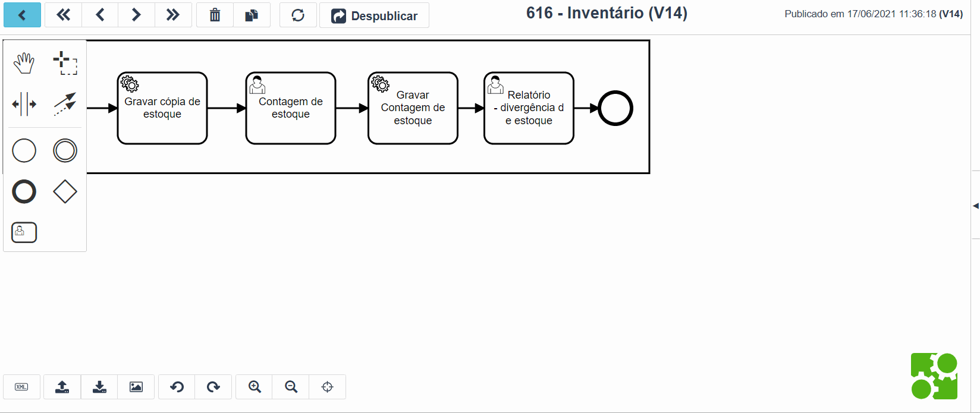
Task: Click the XML view button
Action: click(x=21, y=387)
